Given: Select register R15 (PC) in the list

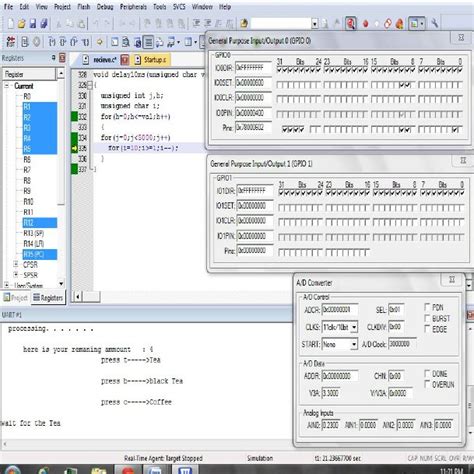Looking at the screenshot, I should coord(40,254).
